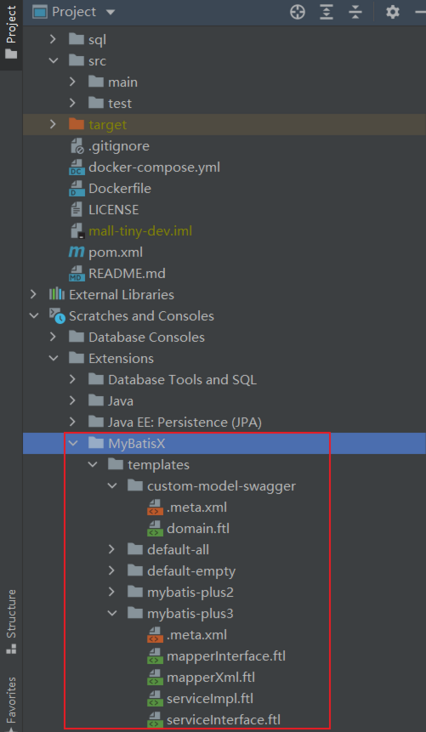
Task: Select the pom.xml Maven file icon
Action: pos(77,253)
